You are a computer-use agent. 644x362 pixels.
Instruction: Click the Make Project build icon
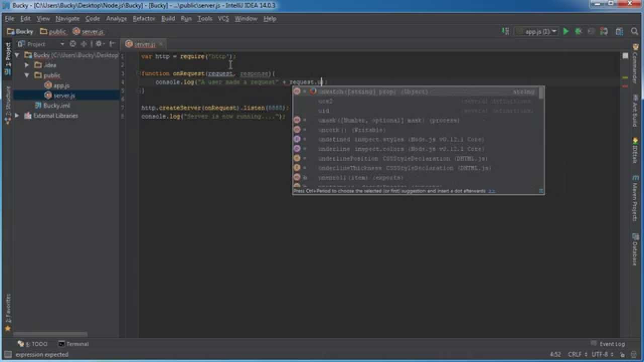pos(506,31)
